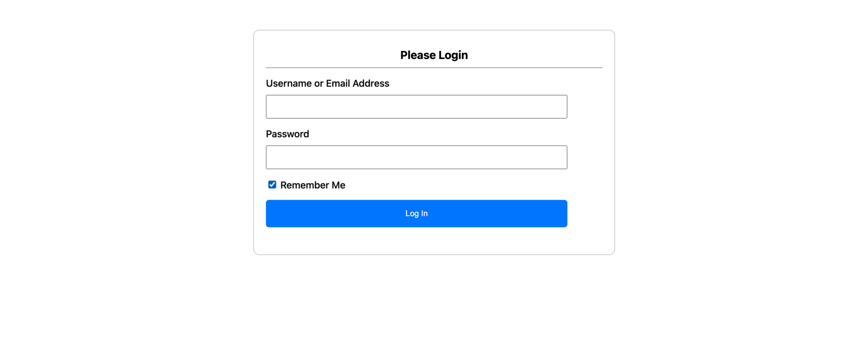
Task: Click the Password field label
Action: [287, 134]
